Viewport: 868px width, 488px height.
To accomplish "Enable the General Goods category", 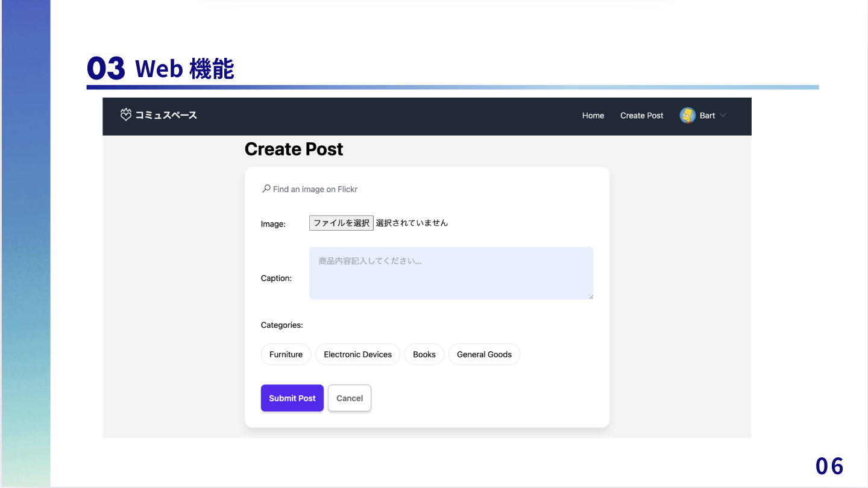I will pos(484,354).
